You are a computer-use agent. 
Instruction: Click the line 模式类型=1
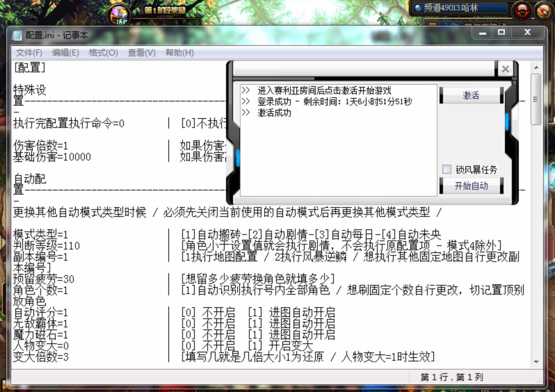pyautogui.click(x=41, y=234)
